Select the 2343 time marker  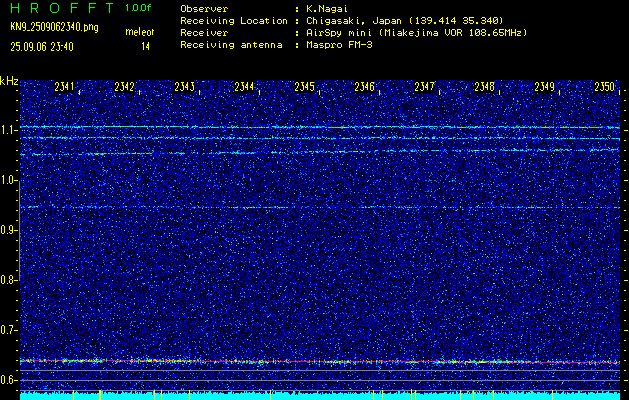[185, 87]
